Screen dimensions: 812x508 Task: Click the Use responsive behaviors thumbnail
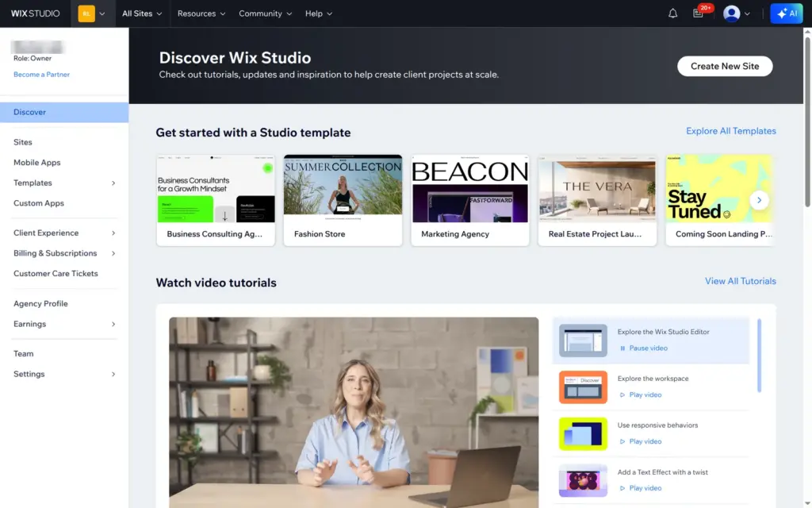pos(583,434)
